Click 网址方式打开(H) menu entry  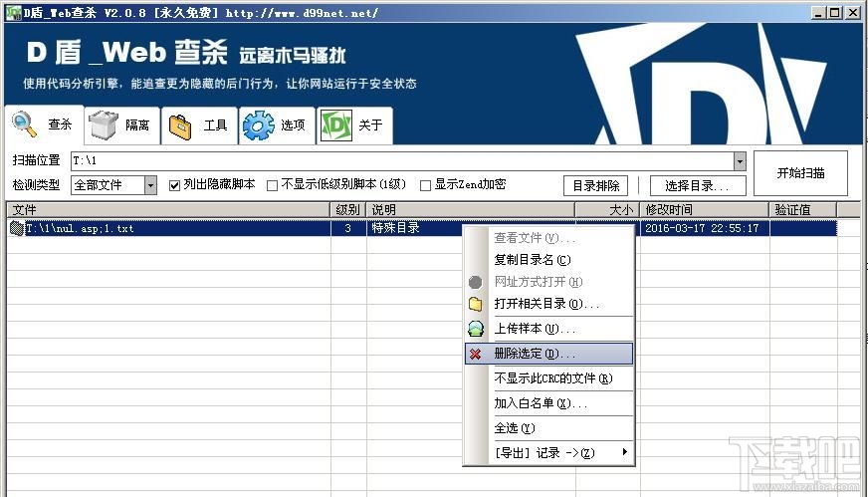[548, 282]
